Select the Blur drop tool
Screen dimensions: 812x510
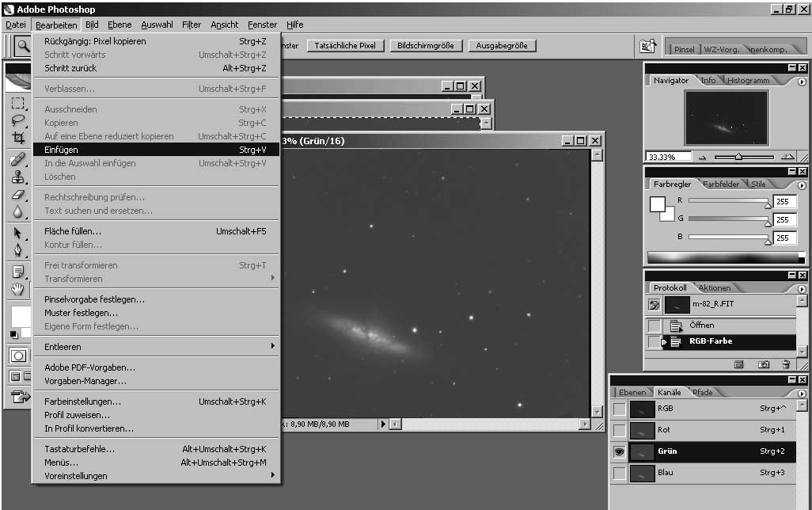[x=18, y=211]
